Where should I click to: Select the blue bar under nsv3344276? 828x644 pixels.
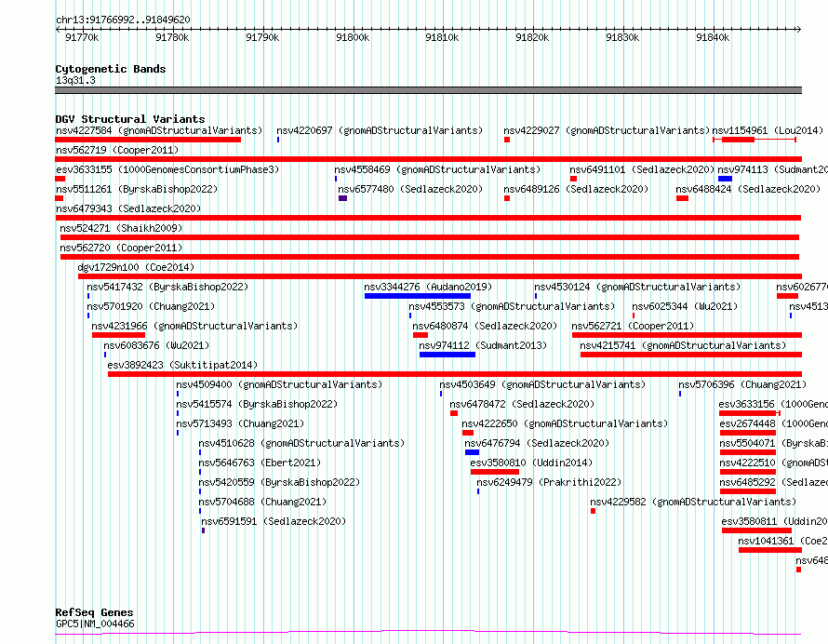pos(417,296)
